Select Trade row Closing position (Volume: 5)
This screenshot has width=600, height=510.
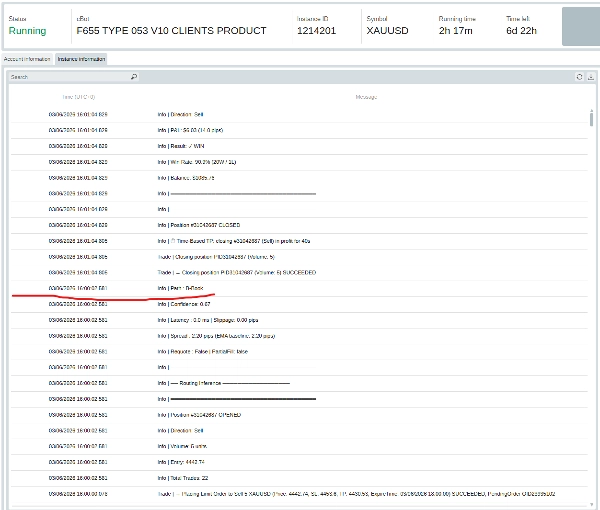click(299, 257)
